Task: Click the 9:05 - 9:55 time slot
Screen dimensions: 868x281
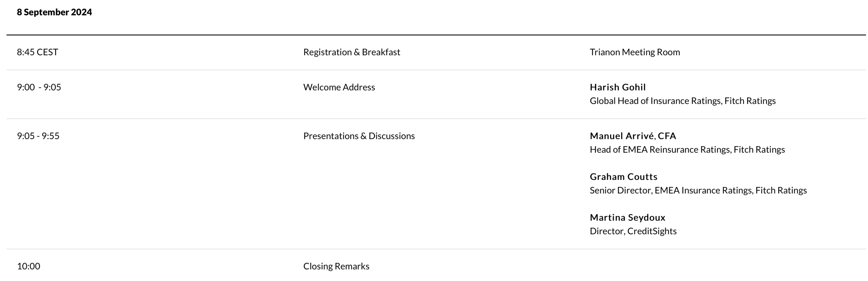Action: (x=38, y=136)
